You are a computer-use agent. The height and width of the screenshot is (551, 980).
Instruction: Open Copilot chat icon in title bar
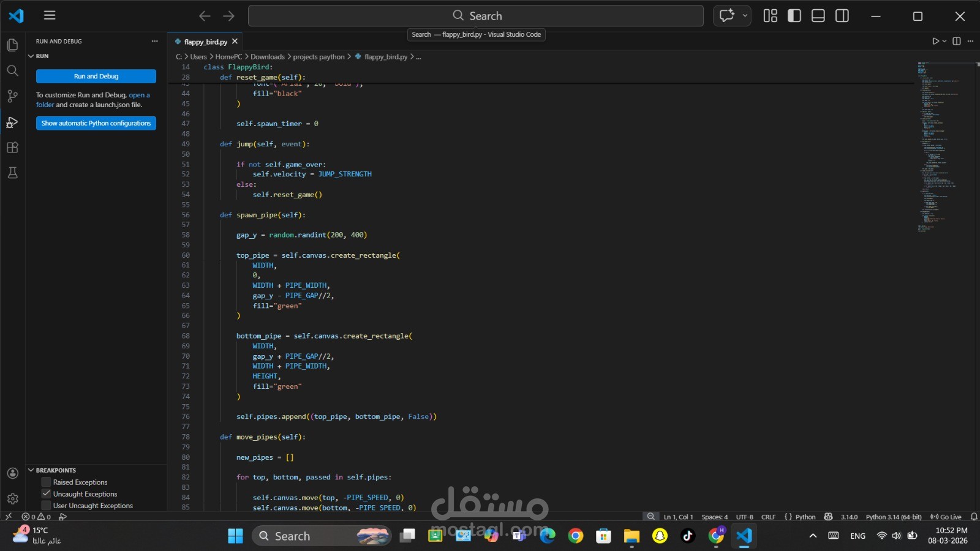727,16
